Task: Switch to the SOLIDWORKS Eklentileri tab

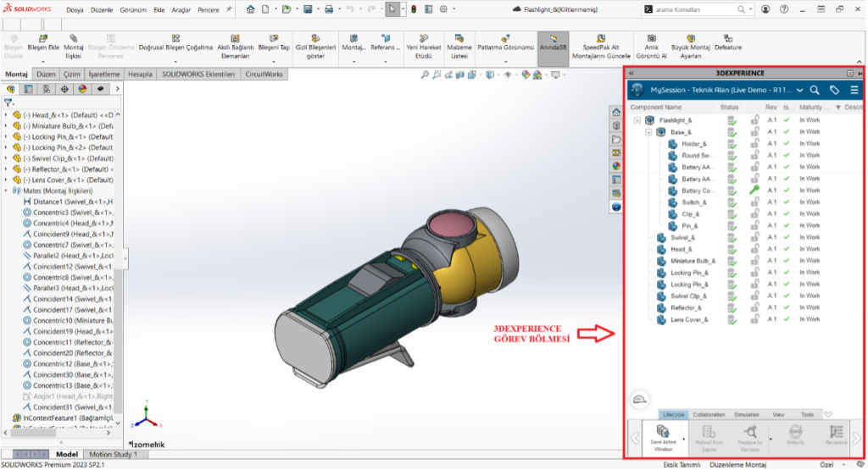Action: coord(198,75)
